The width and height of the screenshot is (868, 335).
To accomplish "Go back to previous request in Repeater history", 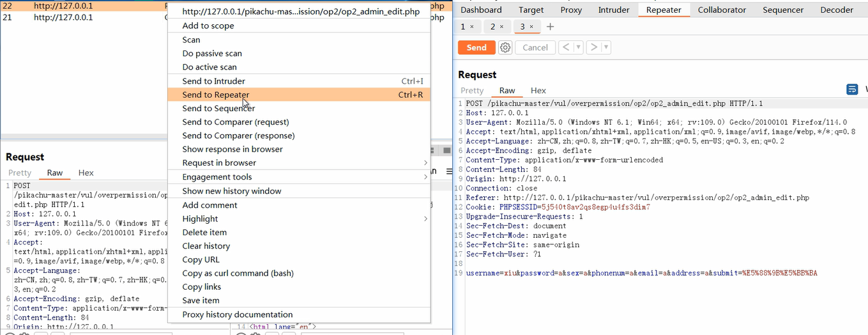I will tap(566, 47).
